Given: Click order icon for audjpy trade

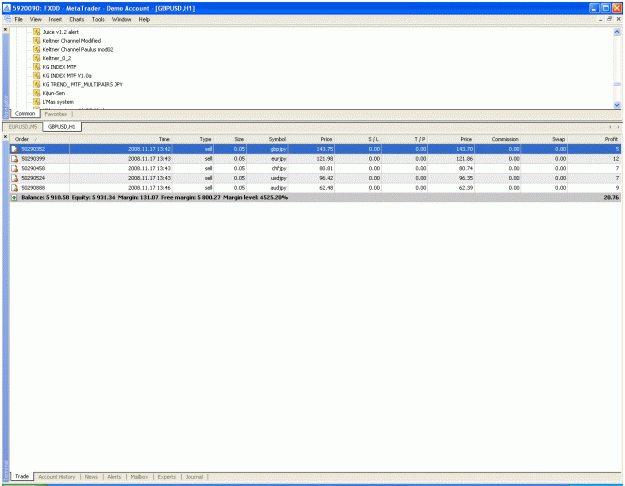Looking at the screenshot, I should 14,188.
